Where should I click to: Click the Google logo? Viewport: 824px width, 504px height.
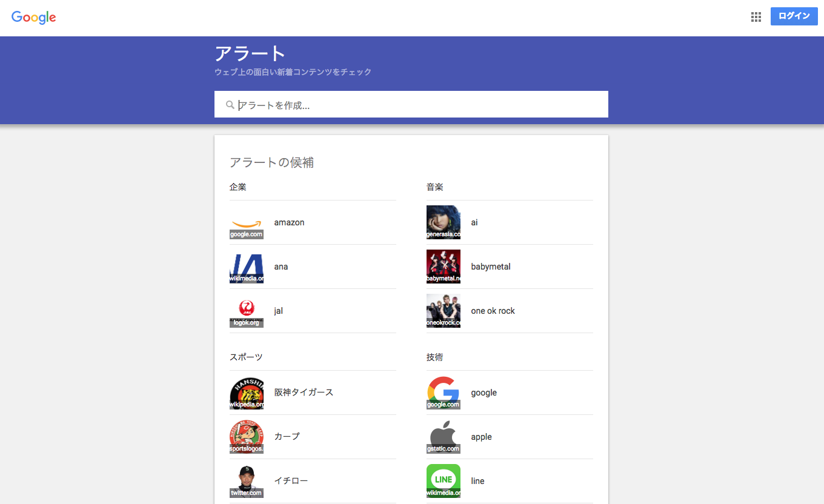34,17
